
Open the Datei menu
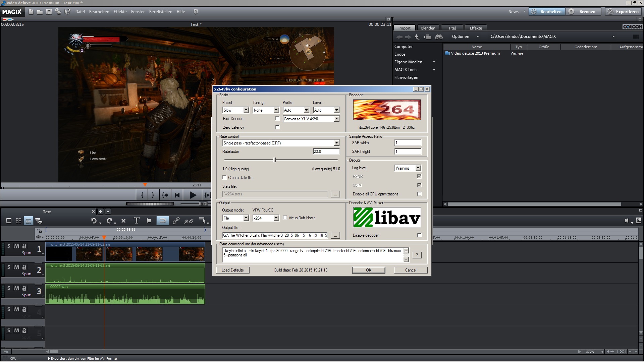80,12
